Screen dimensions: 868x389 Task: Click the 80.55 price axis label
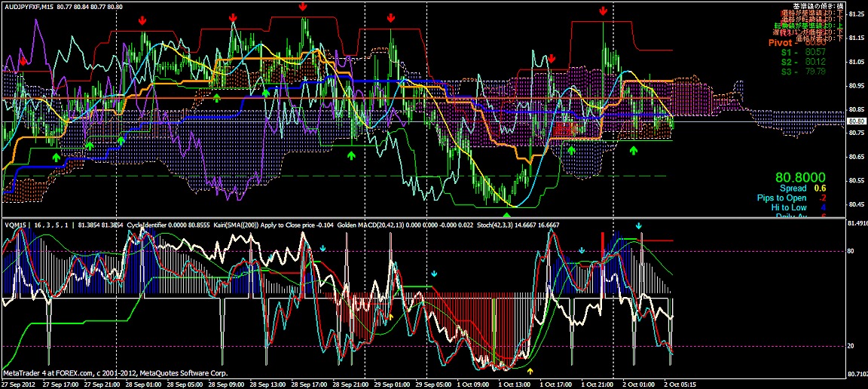coord(857,181)
